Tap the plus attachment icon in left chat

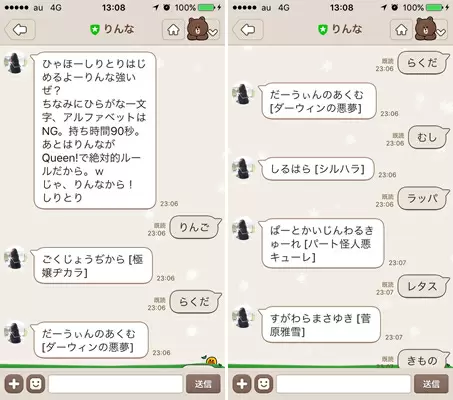[14, 384]
